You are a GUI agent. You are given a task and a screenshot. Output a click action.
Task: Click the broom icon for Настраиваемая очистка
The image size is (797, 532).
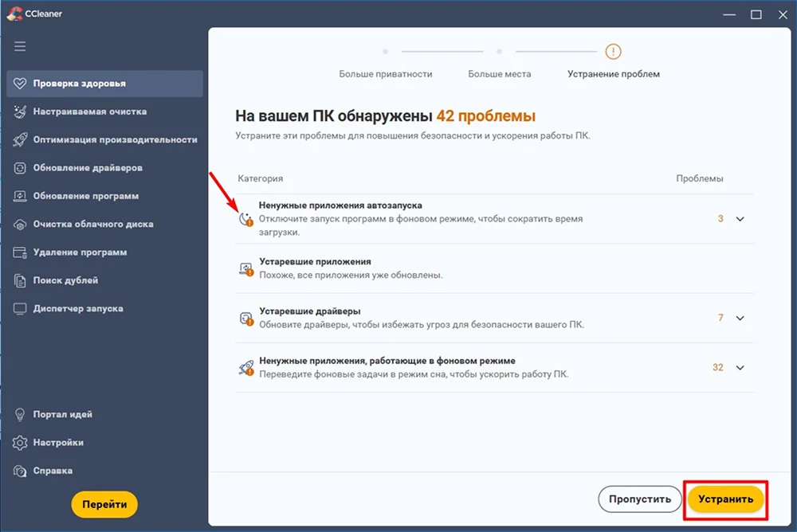tap(20, 112)
